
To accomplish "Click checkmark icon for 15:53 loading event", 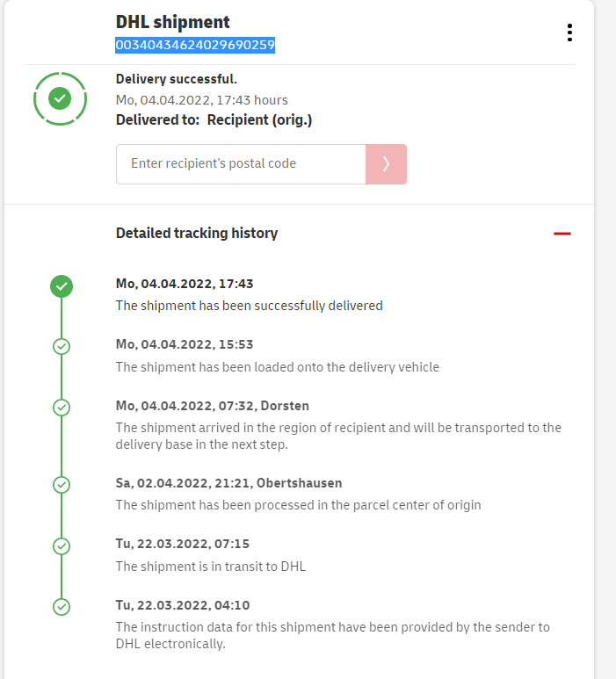I will pos(62,346).
